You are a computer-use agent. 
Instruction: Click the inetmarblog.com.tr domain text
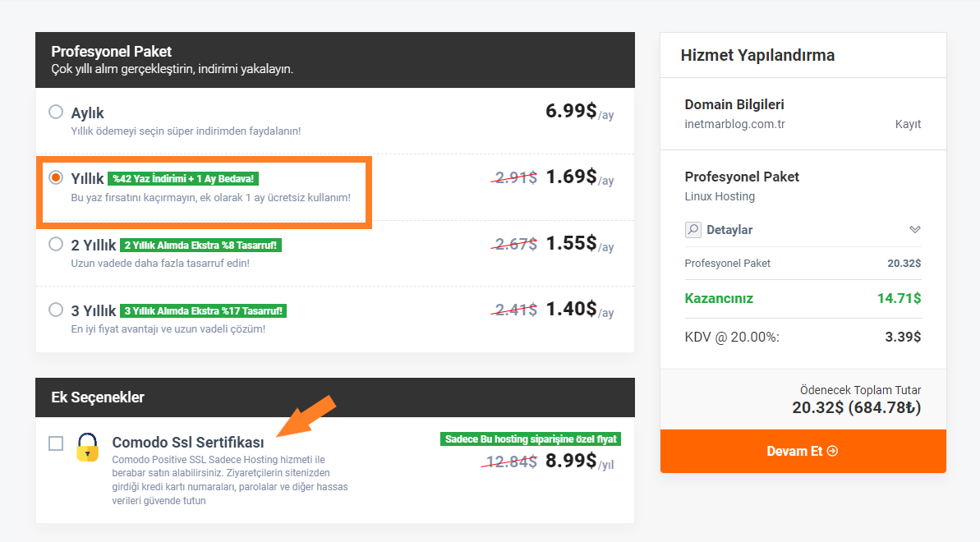[x=734, y=124]
